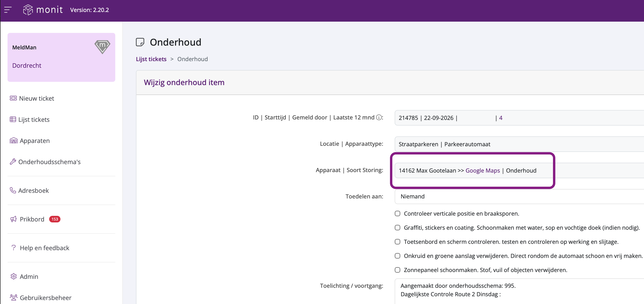
Task: Click the '4' last 12 months link
Action: [x=501, y=118]
